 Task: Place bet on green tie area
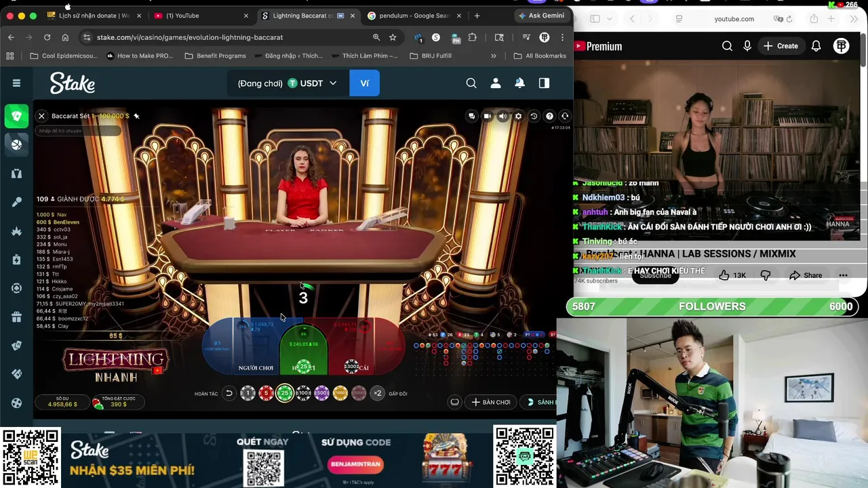304,349
